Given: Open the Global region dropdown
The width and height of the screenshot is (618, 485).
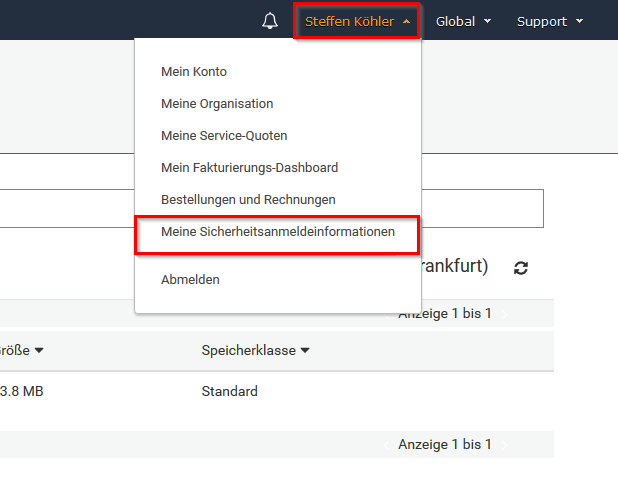Looking at the screenshot, I should point(463,21).
